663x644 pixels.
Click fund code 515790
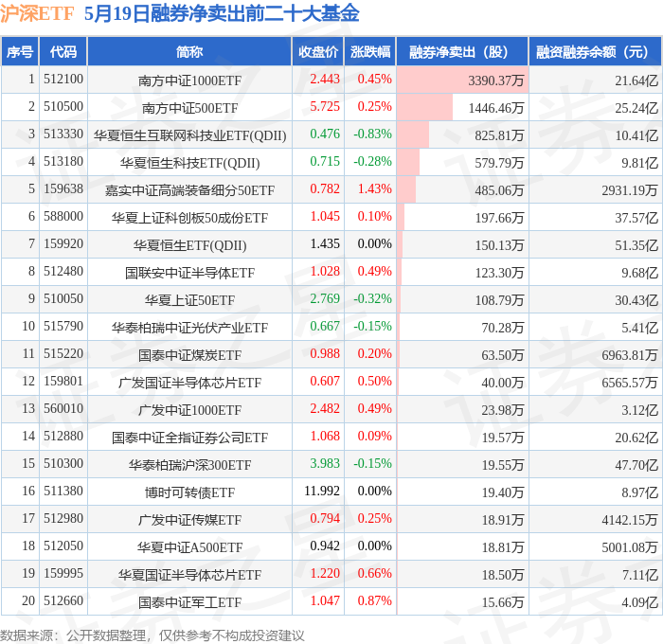[63, 327]
